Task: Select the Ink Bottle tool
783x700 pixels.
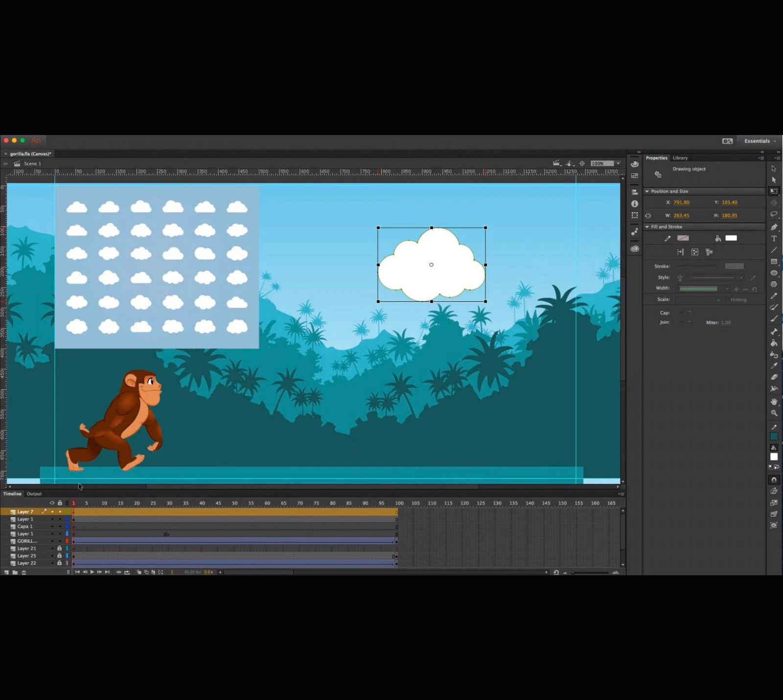Action: pyautogui.click(x=774, y=355)
